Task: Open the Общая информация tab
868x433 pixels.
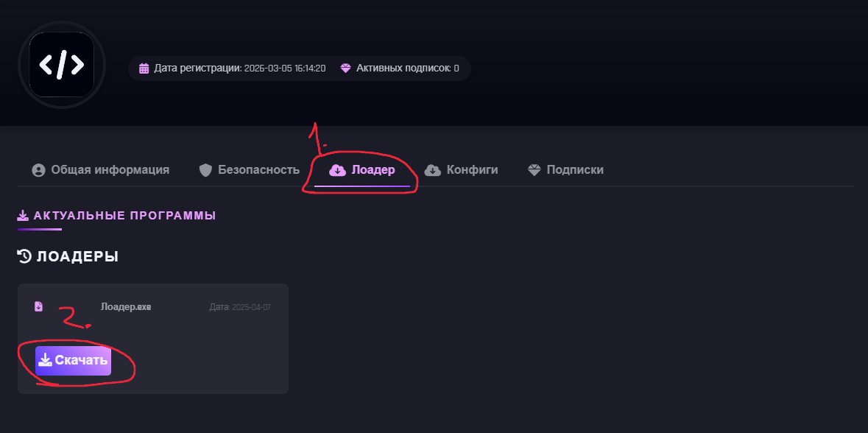Action: [110, 170]
